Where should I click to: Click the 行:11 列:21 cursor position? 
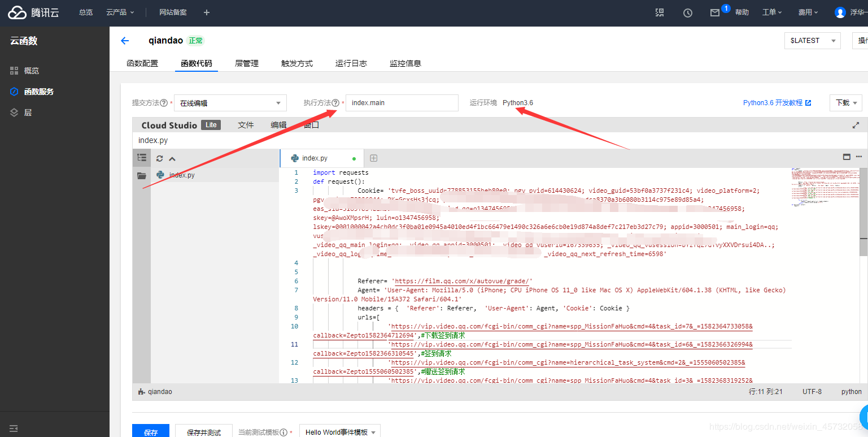[766, 392]
